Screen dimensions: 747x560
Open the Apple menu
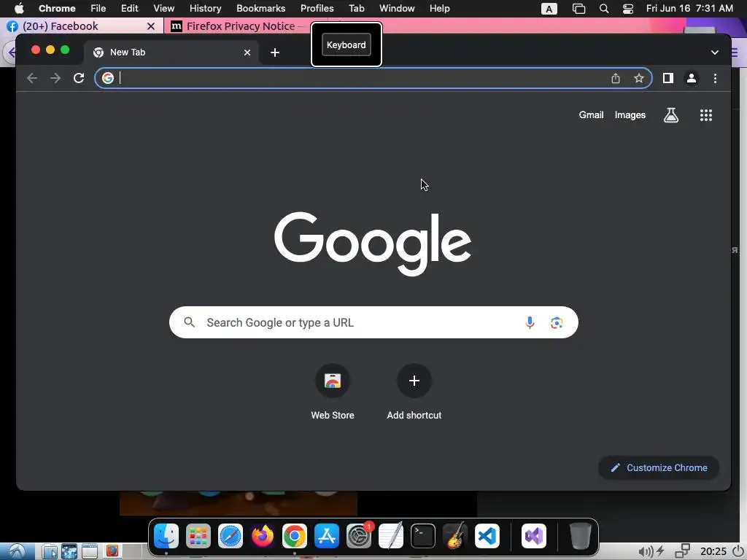(19, 9)
